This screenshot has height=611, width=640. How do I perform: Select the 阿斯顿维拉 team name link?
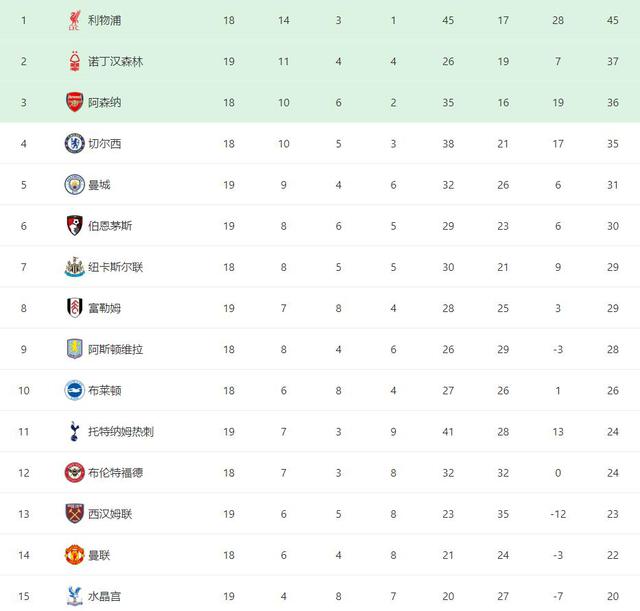point(116,349)
